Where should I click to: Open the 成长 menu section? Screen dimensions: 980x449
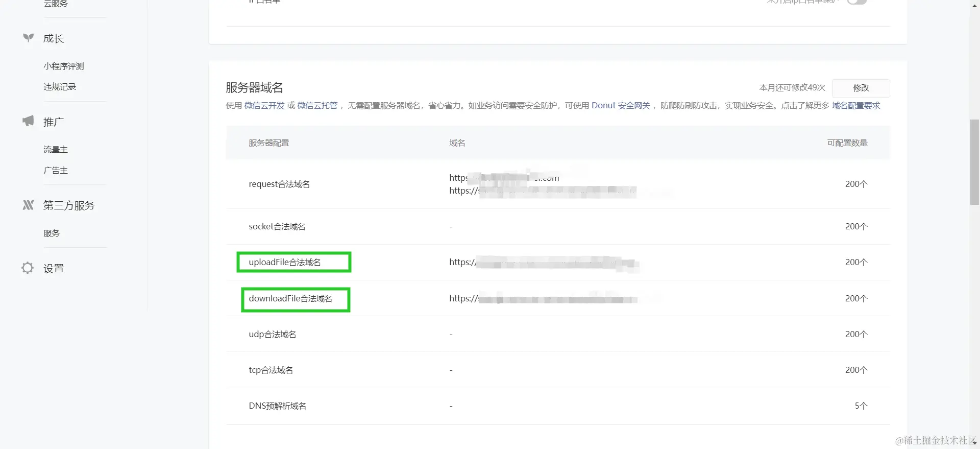54,38
